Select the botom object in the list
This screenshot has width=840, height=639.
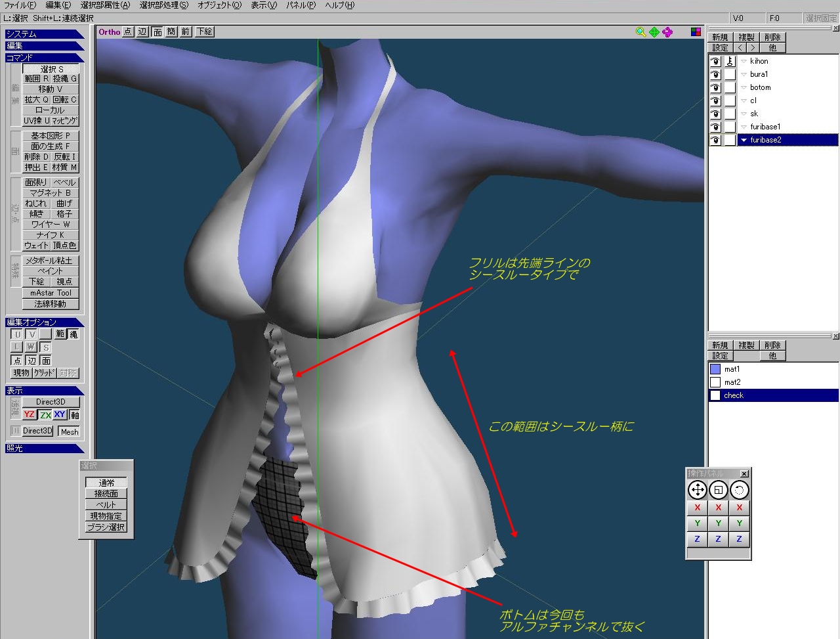coord(761,87)
